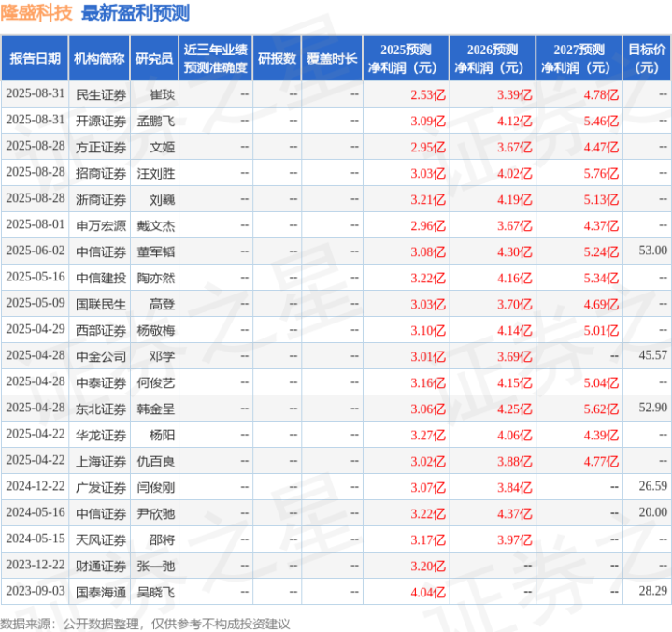Select 方正证券 institution cell
The image size is (672, 632).
(x=101, y=147)
